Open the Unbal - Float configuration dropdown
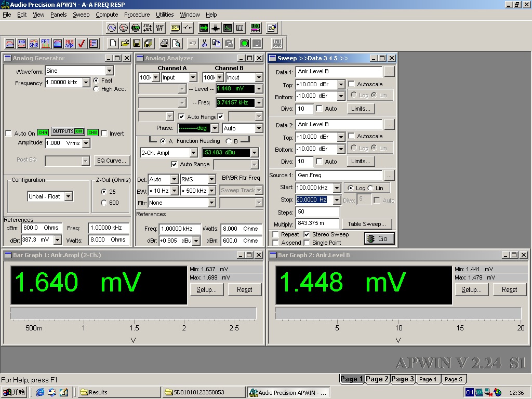 pyautogui.click(x=69, y=196)
